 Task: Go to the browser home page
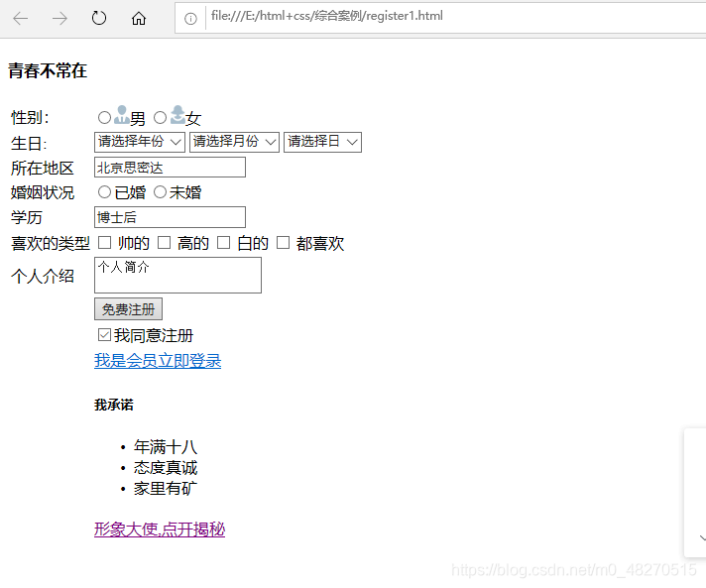tap(139, 18)
